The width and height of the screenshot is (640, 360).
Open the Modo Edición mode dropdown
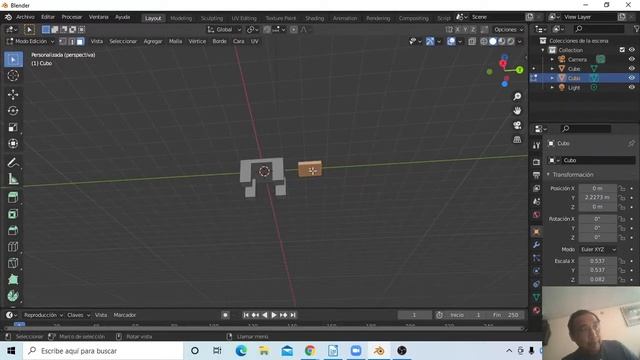click(x=30, y=41)
